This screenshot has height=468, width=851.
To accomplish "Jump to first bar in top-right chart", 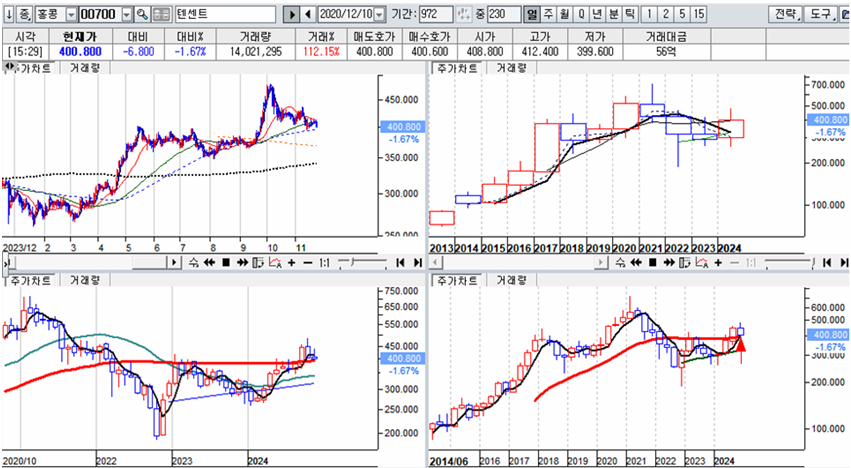I will click(827, 263).
